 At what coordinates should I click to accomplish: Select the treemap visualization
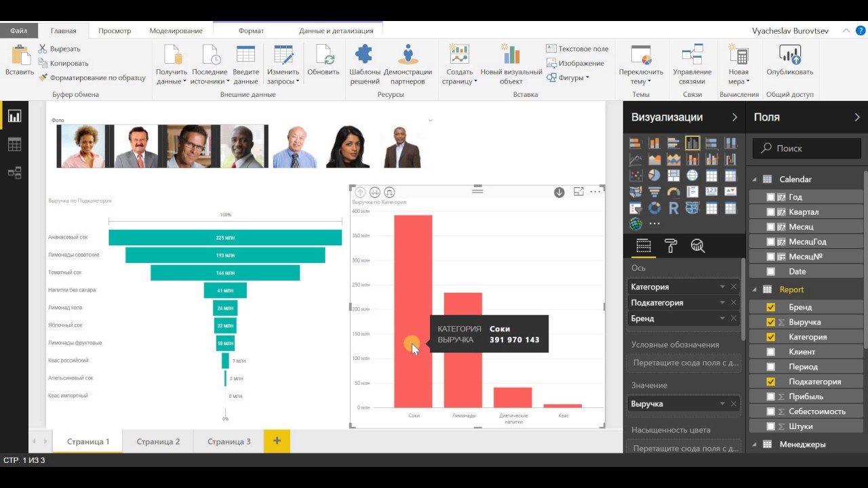pyautogui.click(x=673, y=176)
